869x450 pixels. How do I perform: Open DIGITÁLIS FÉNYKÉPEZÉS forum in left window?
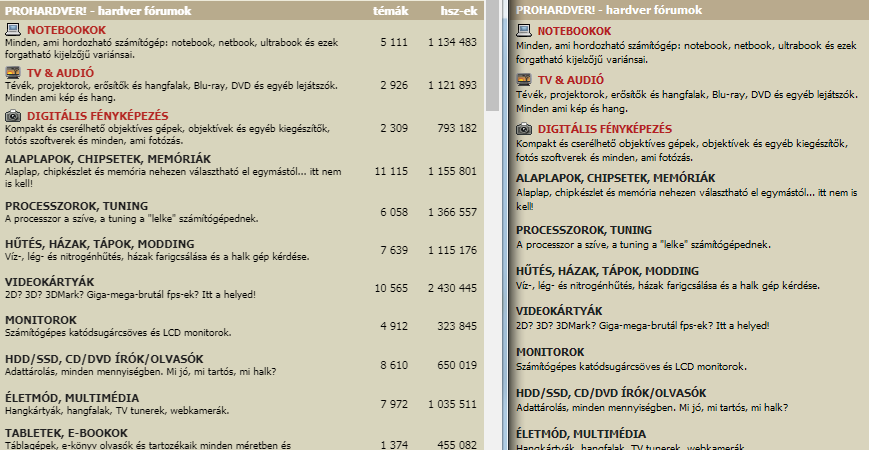point(98,116)
